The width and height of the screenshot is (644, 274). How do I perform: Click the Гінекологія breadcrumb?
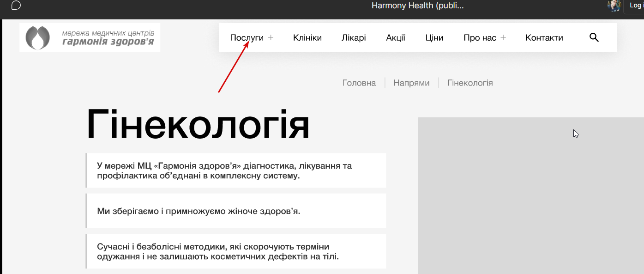[x=470, y=83]
